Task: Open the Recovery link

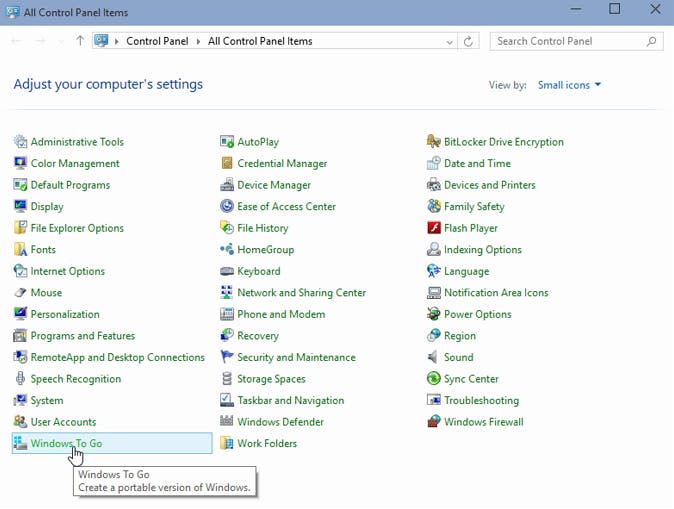Action: [258, 335]
